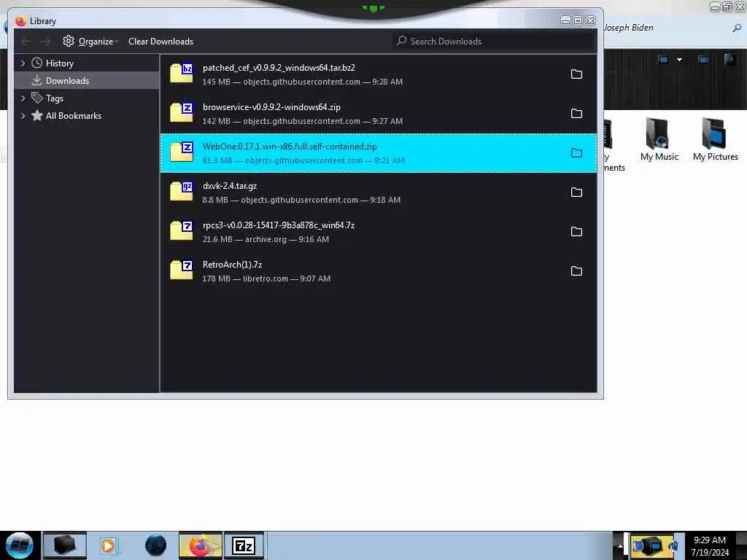Screen dimensions: 747x560
Task: Select patched_cef_v0.9.9.2_windows64.tar.bz2 entry
Action: pos(379,74)
